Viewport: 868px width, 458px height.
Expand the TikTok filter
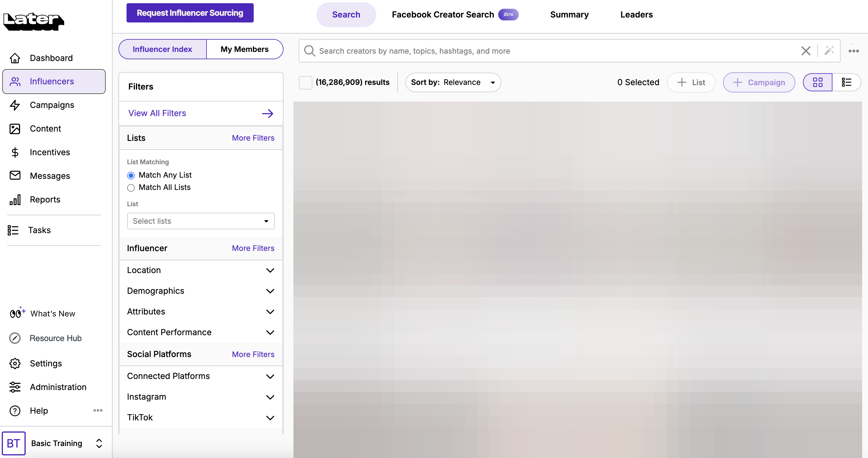(x=201, y=417)
